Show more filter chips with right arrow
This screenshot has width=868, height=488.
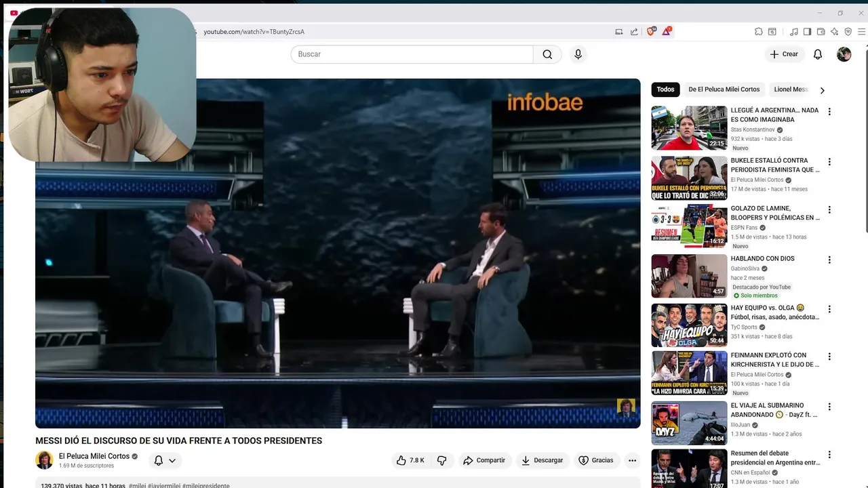822,90
